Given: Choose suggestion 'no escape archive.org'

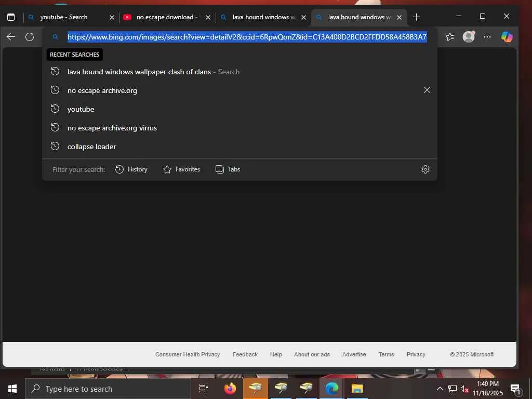Looking at the screenshot, I should 240,90.
